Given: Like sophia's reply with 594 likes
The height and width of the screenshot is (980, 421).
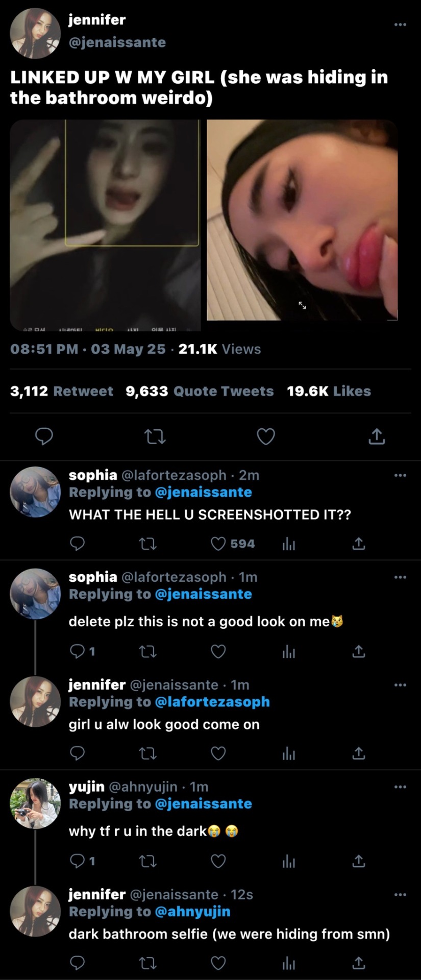Looking at the screenshot, I should click(x=218, y=544).
